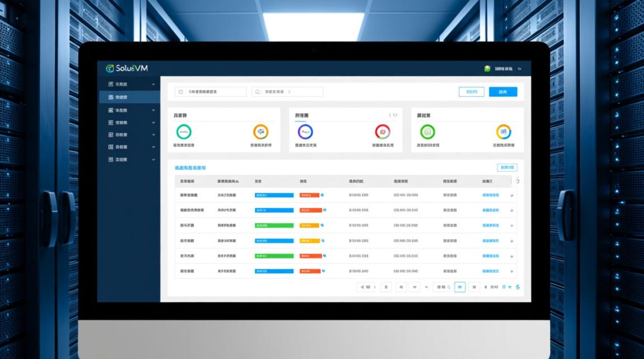Click the blue action link in the last table row

(490, 271)
